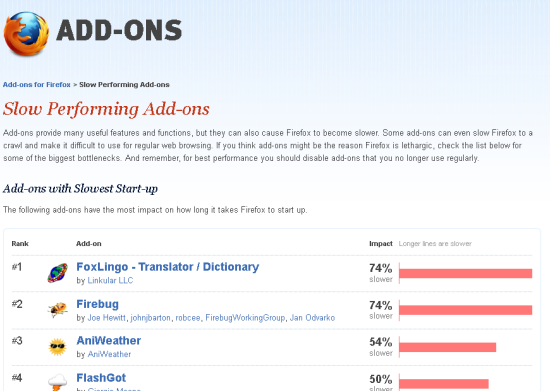Screen dimensions: 550x391
Task: Click the Firebug bug icon
Action: (x=58, y=309)
